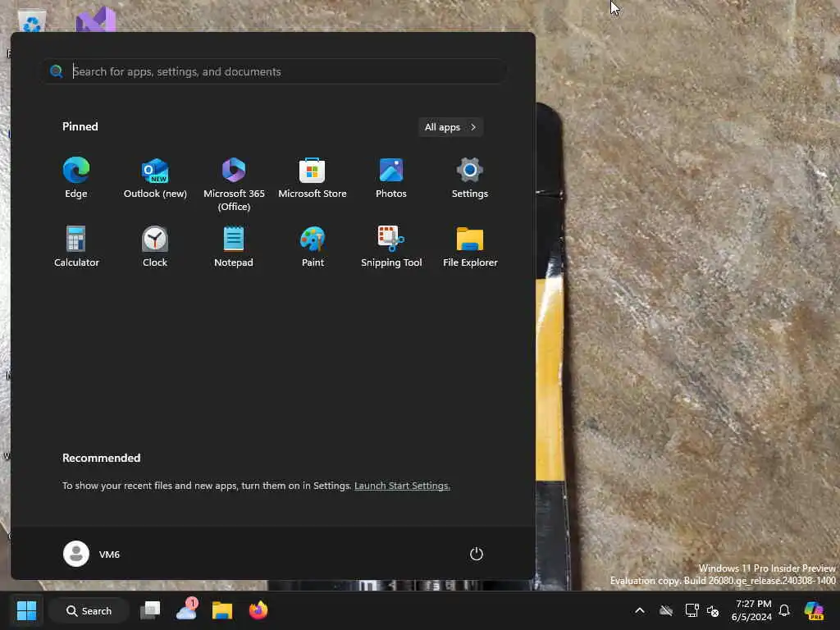The image size is (840, 630).
Task: Launch Notepad from pinned apps
Action: [234, 247]
